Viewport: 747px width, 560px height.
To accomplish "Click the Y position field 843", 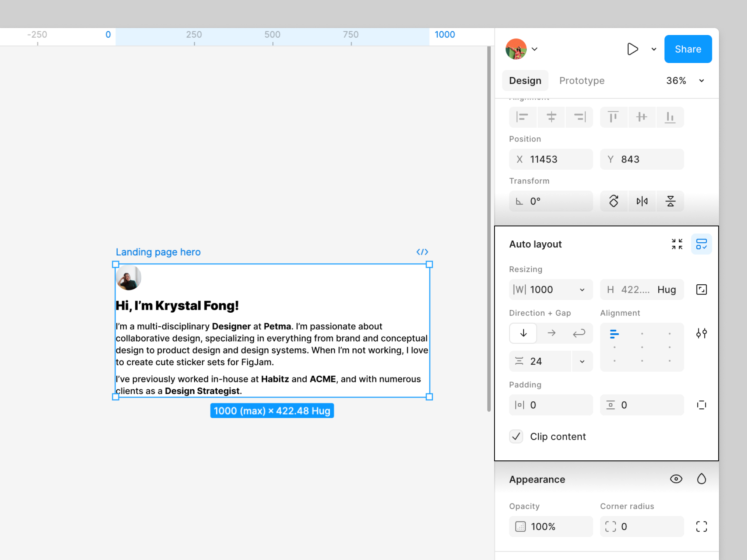I will tap(642, 159).
